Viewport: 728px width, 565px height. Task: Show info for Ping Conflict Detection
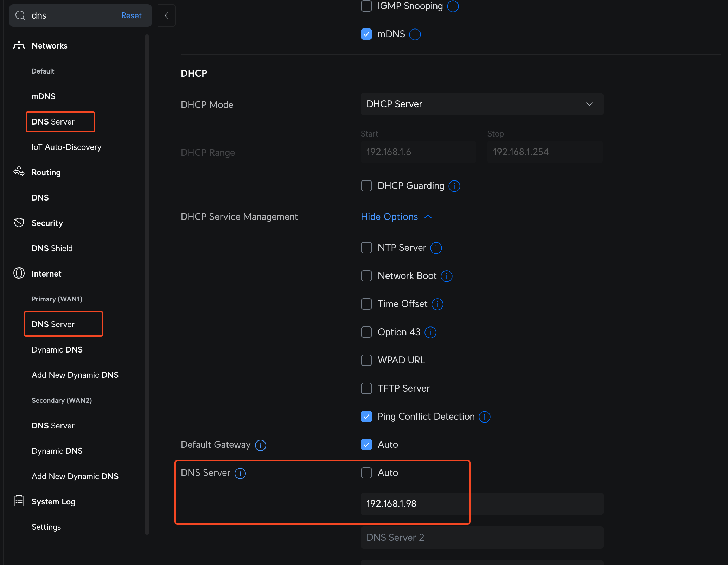click(x=485, y=417)
